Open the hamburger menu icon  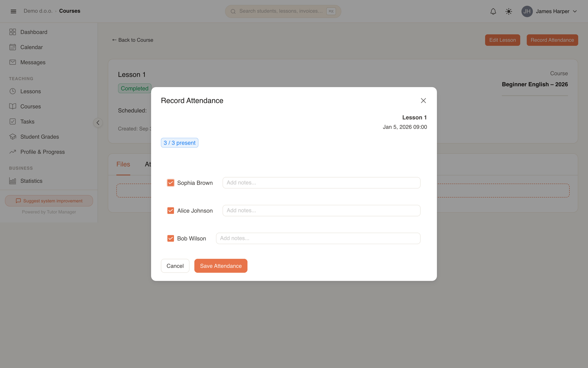click(x=13, y=11)
